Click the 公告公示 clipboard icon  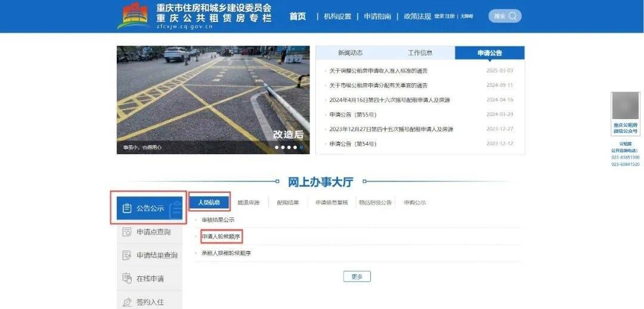pyautogui.click(x=126, y=208)
